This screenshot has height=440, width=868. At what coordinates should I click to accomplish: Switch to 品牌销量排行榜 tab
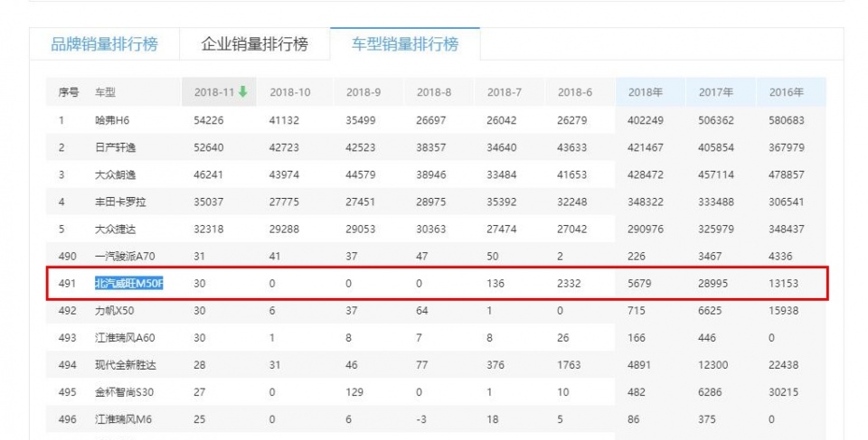click(x=104, y=44)
